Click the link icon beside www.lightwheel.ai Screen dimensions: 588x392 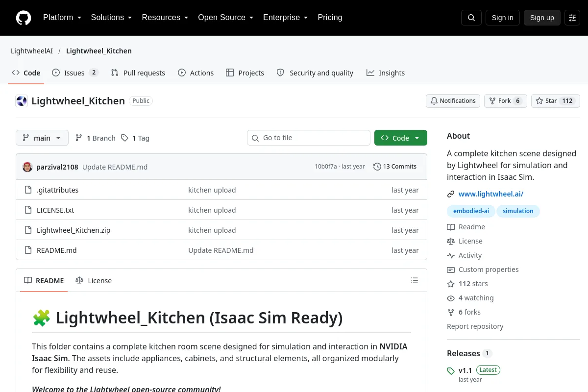tap(451, 194)
